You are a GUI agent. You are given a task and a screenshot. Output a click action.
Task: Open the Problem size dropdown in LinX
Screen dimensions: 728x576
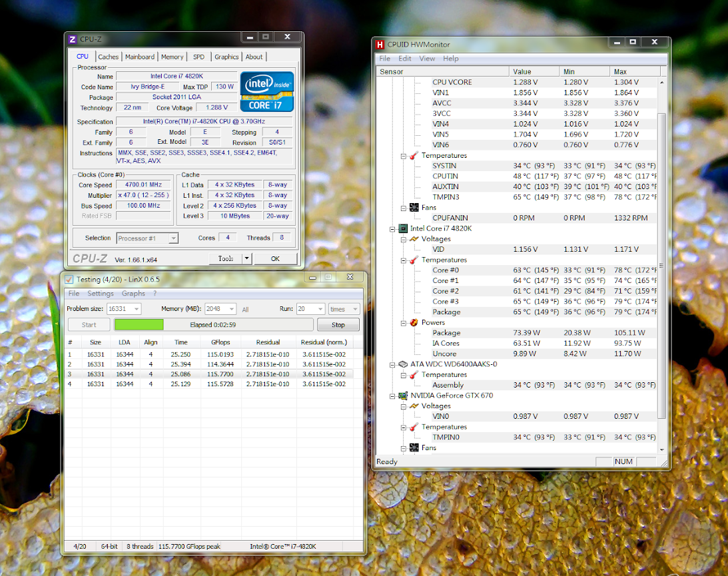click(137, 309)
